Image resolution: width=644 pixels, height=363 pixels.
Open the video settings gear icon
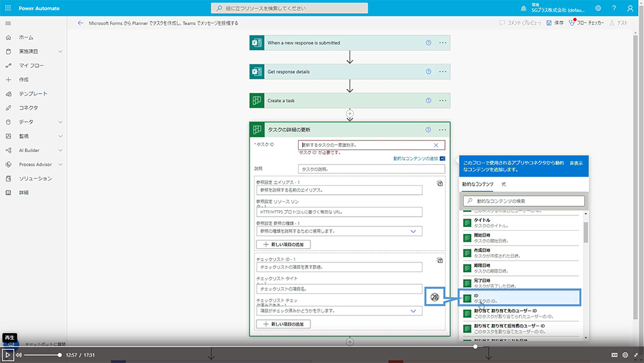(625, 355)
